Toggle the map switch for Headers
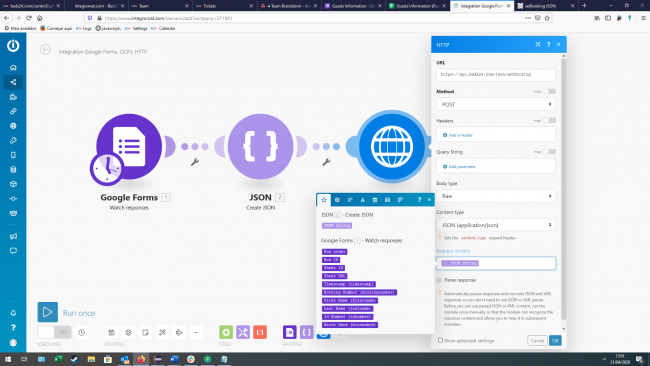650x366 pixels. tap(549, 120)
